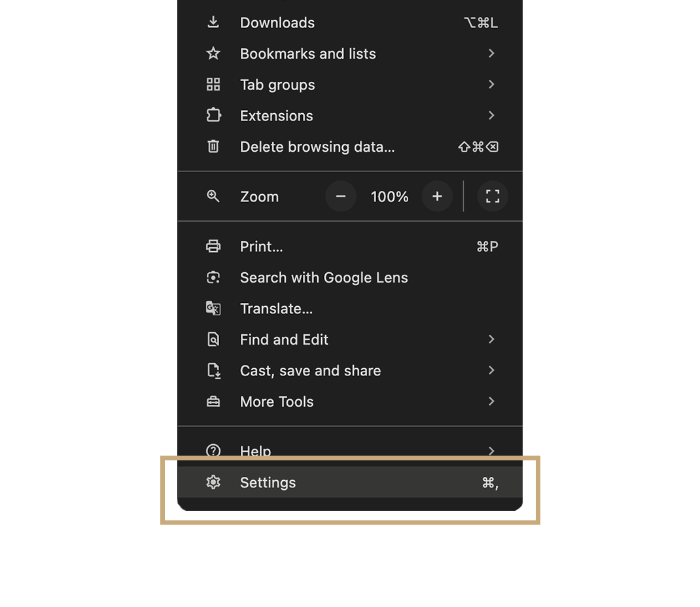Click the Tab groups grid icon
This screenshot has height=607, width=700.
tap(213, 84)
